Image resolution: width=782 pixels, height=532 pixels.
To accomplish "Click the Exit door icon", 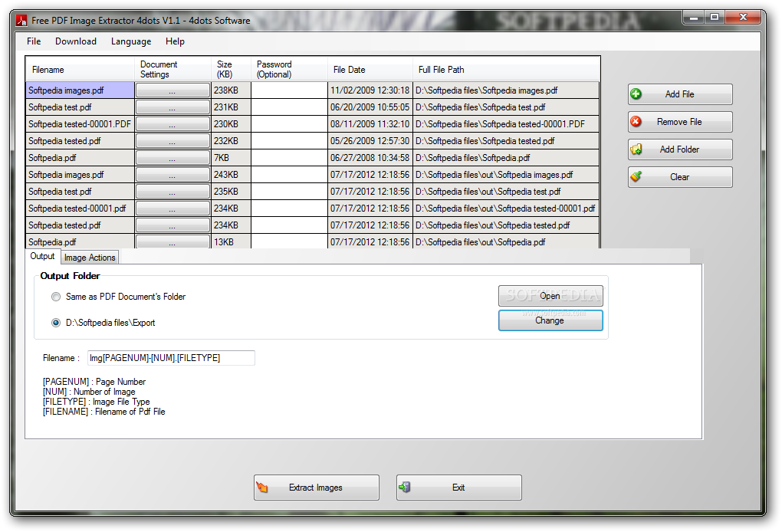I will [x=405, y=487].
